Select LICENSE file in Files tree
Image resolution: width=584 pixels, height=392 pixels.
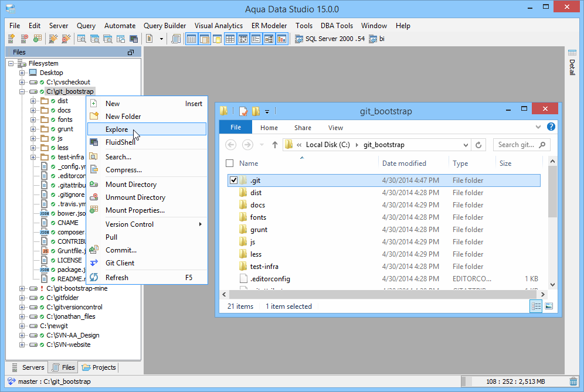69,260
